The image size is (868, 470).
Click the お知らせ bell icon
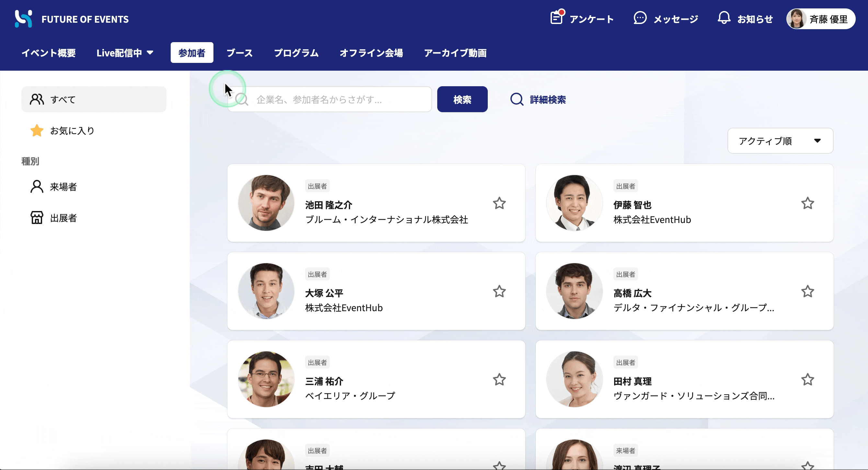click(724, 18)
